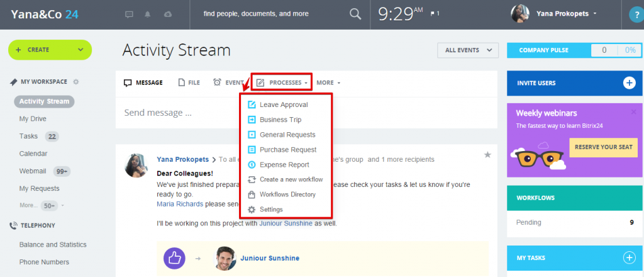Open Balance and Statistics

point(53,244)
